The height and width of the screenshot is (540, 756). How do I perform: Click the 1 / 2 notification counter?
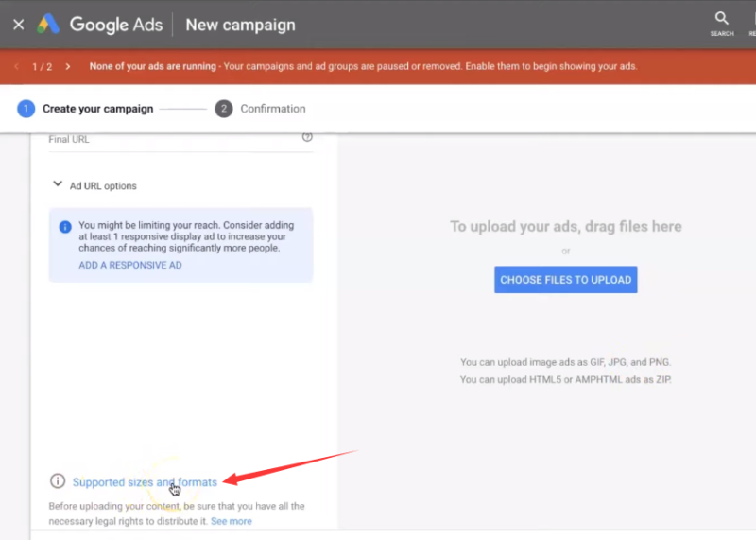coord(42,67)
